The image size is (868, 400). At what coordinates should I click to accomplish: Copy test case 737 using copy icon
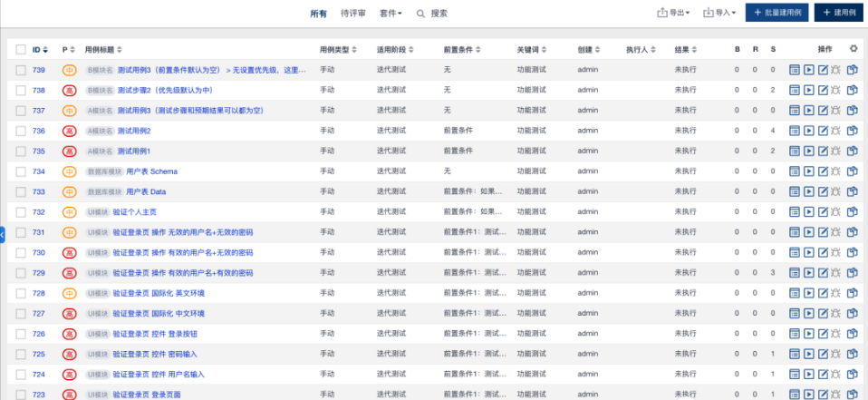[x=852, y=111]
